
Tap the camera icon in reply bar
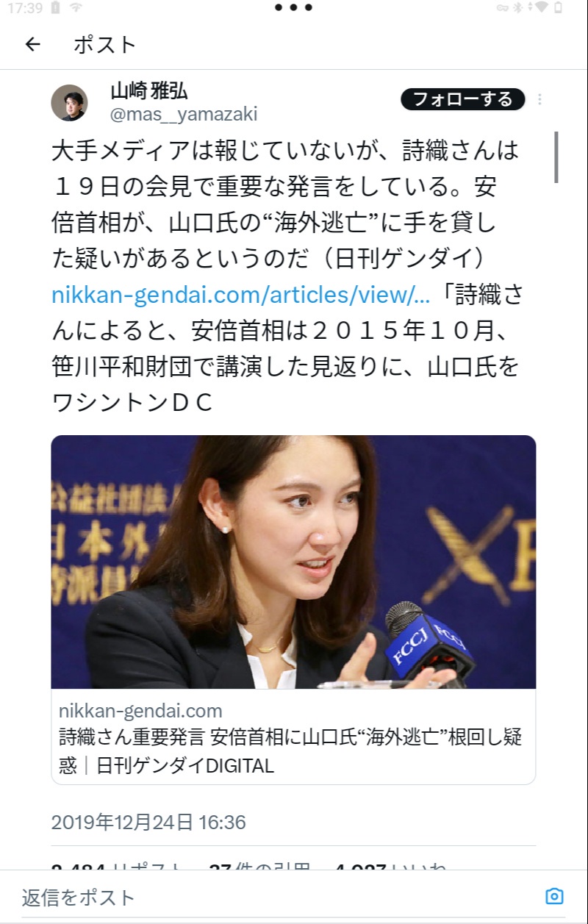pos(554,896)
